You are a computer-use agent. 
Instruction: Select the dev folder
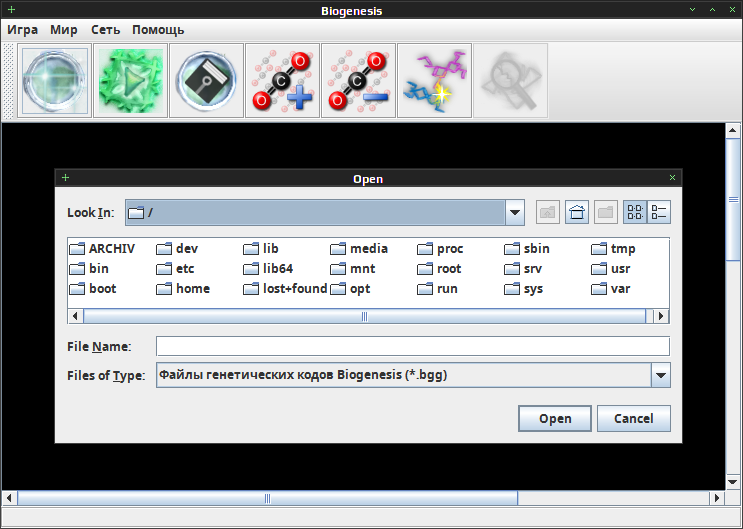coord(177,248)
